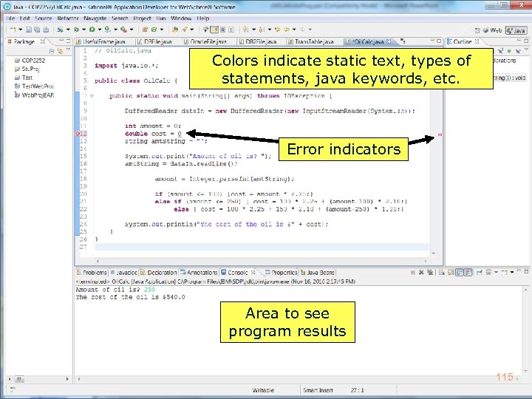Click the Package Explorer horizontal scrollbar
Image resolution: width=532 pixels, height=399 pixels.
click(x=38, y=379)
